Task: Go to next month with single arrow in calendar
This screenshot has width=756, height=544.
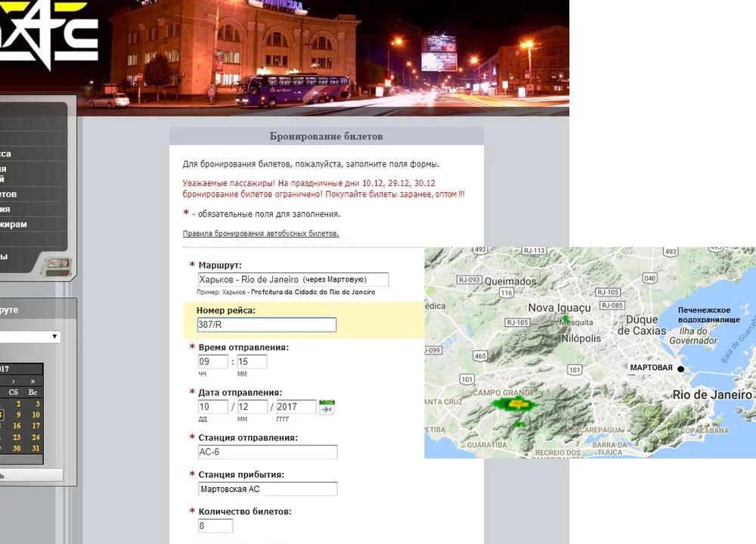Action: point(14,381)
